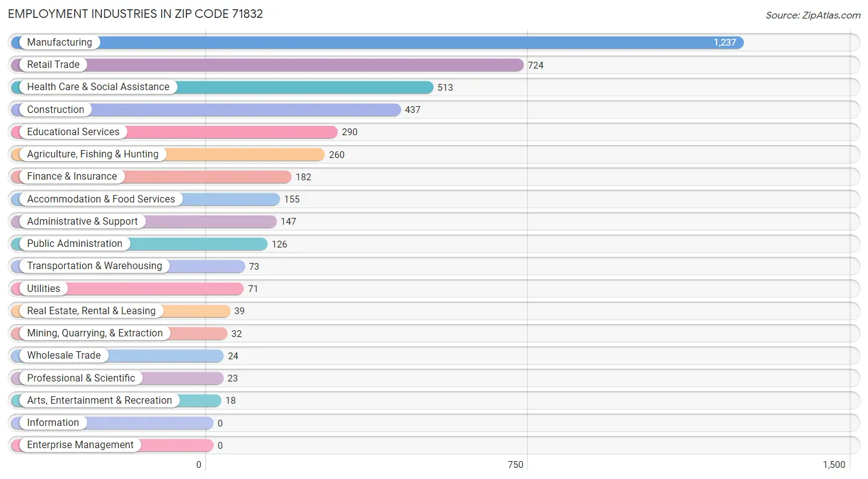The width and height of the screenshot is (868, 479).
Task: Click the Health Care value 513
Action: (x=445, y=88)
